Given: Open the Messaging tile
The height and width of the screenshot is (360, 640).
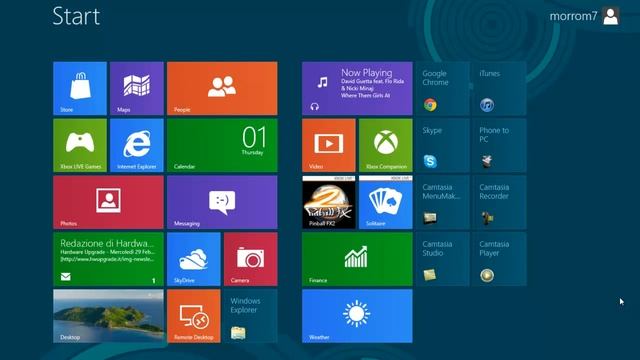Looking at the screenshot, I should click(x=222, y=202).
